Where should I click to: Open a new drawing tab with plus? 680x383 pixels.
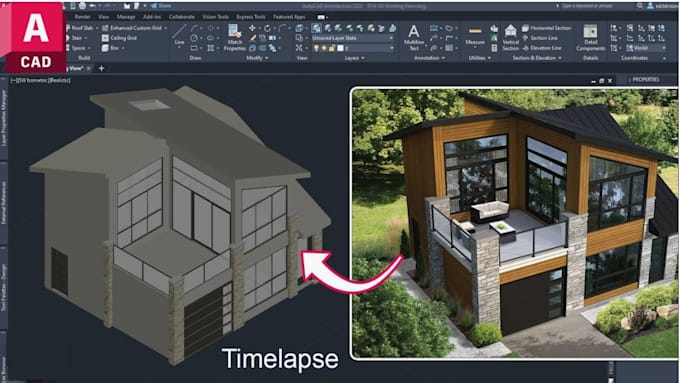tap(101, 68)
